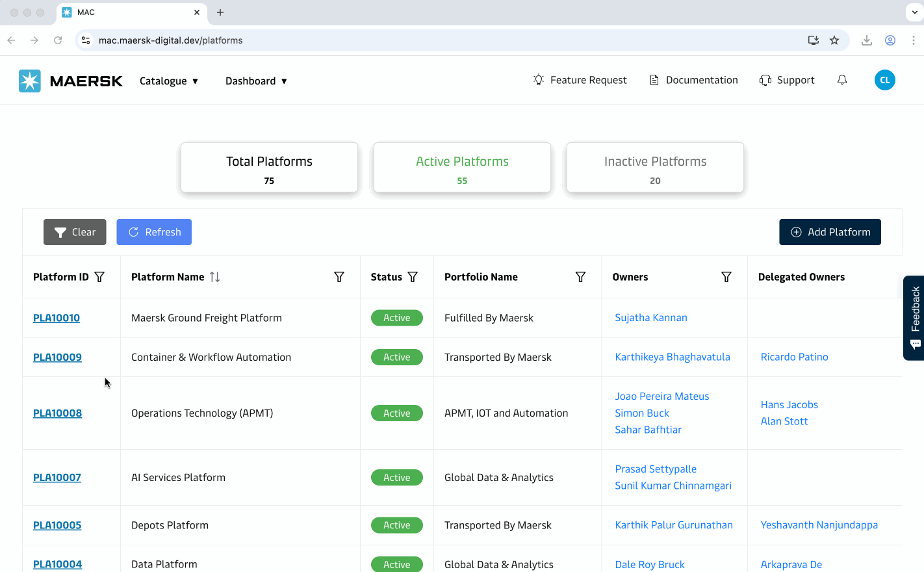Open the Chrome three-dot menu
Image resolution: width=924 pixels, height=572 pixels.
914,40
